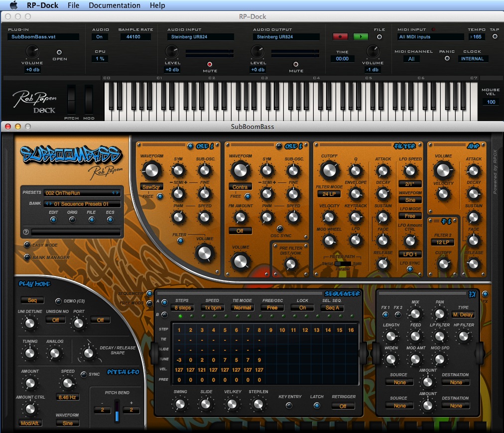Viewport: 504px width, 433px height.
Task: Click the Tap tempo LED
Action: coord(495,36)
